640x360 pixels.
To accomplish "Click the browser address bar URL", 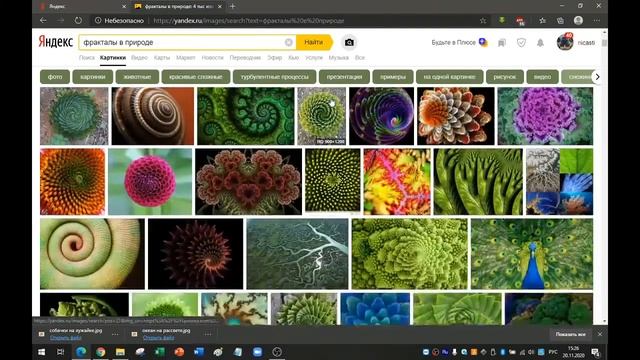I will (249, 20).
